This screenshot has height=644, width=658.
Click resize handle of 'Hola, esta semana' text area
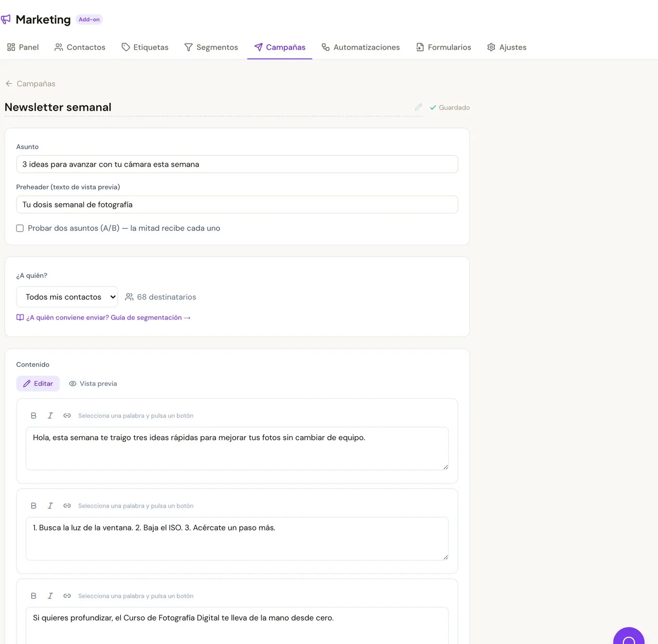click(445, 467)
